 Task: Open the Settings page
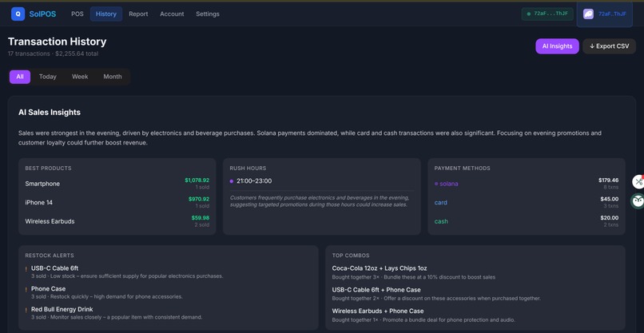coord(208,14)
